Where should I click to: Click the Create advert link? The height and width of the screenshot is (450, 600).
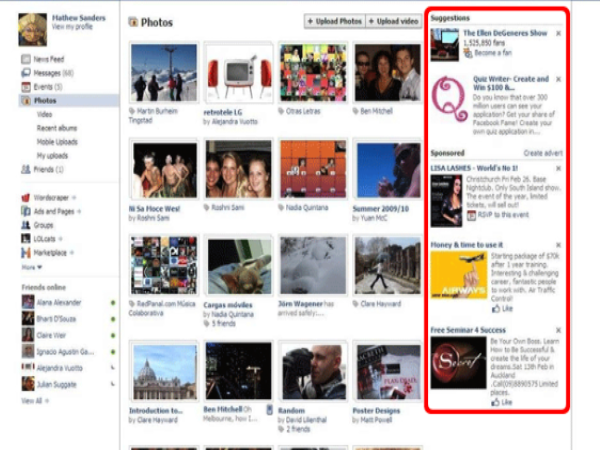(x=543, y=153)
